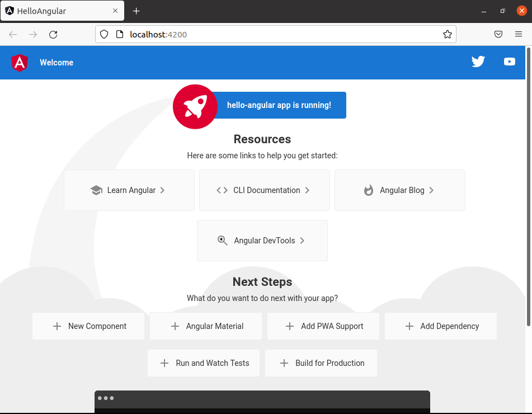This screenshot has height=414, width=532.
Task: Open the YouTube icon in the header
Action: click(509, 62)
